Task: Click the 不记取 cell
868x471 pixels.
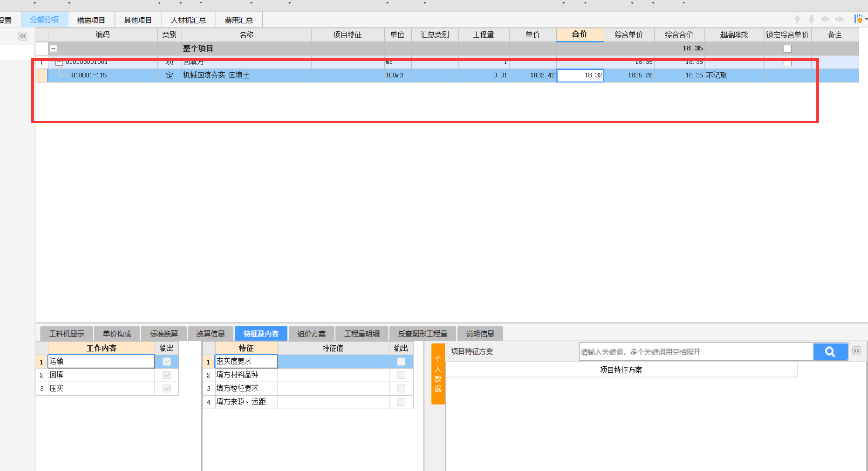Action: pos(734,75)
